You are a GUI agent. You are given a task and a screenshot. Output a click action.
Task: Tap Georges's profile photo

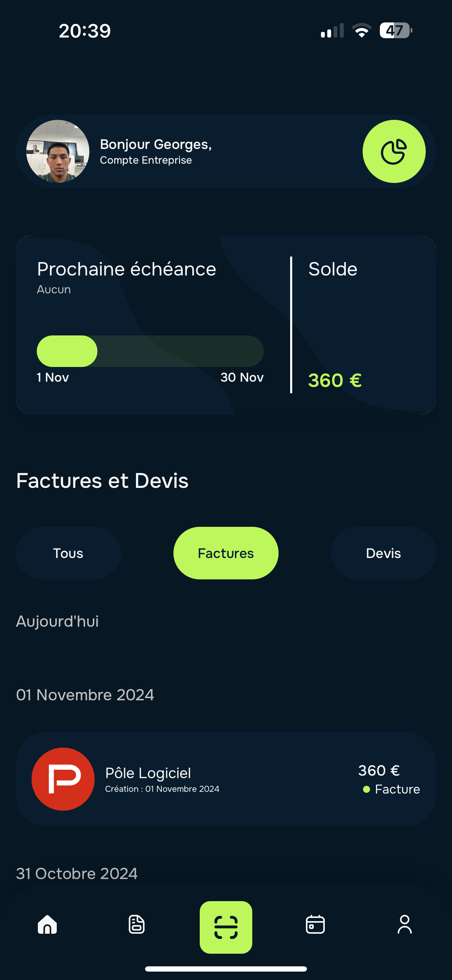pos(58,151)
